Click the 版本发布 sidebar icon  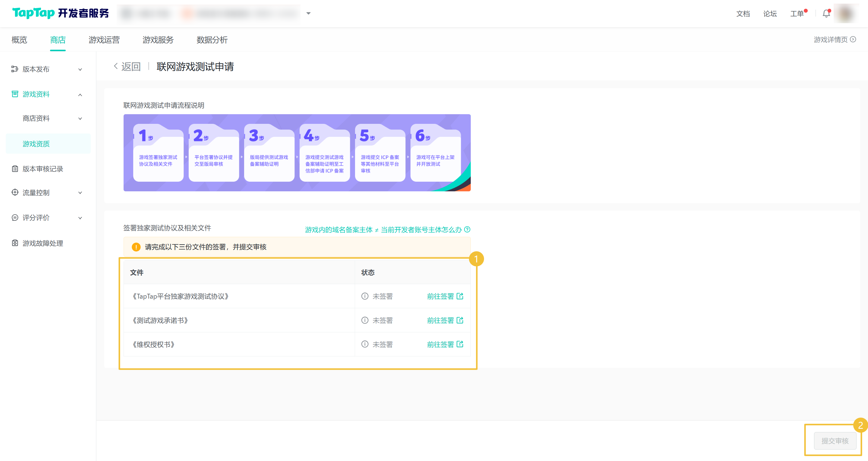[x=15, y=69]
